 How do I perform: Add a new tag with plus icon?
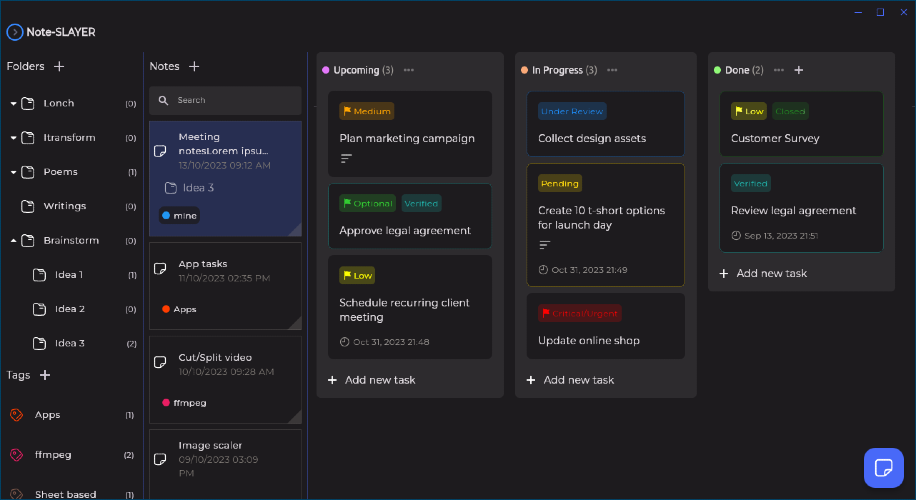click(x=45, y=375)
